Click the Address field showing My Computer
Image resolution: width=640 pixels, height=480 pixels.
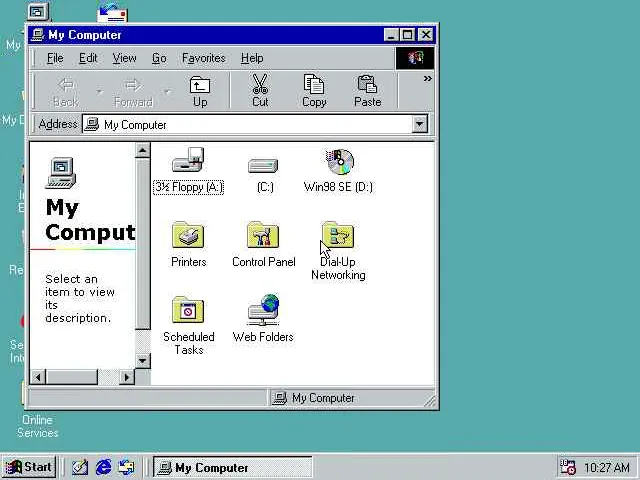(247, 124)
